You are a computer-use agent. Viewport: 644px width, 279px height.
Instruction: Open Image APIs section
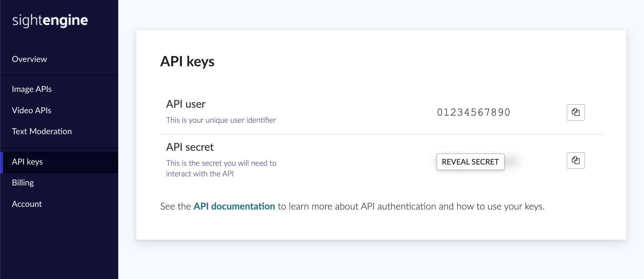coord(32,89)
